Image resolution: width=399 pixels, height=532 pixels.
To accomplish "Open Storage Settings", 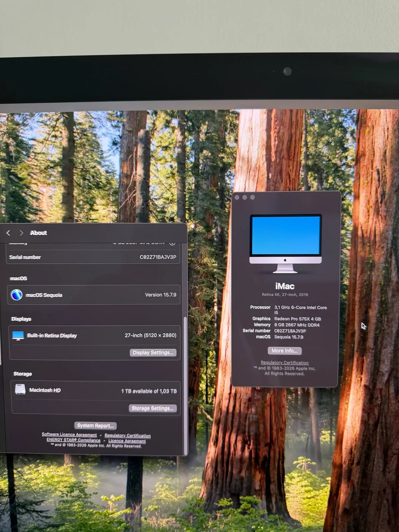I will click(x=153, y=408).
